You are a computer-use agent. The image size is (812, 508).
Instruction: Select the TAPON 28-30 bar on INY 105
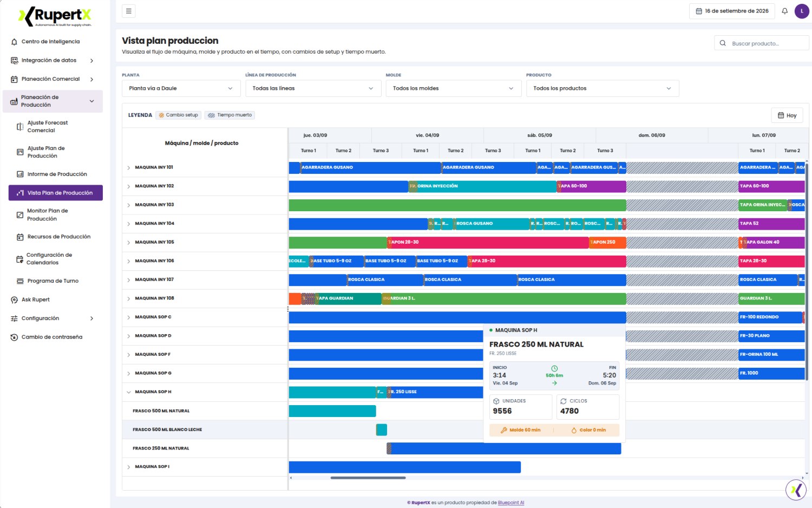(x=488, y=242)
